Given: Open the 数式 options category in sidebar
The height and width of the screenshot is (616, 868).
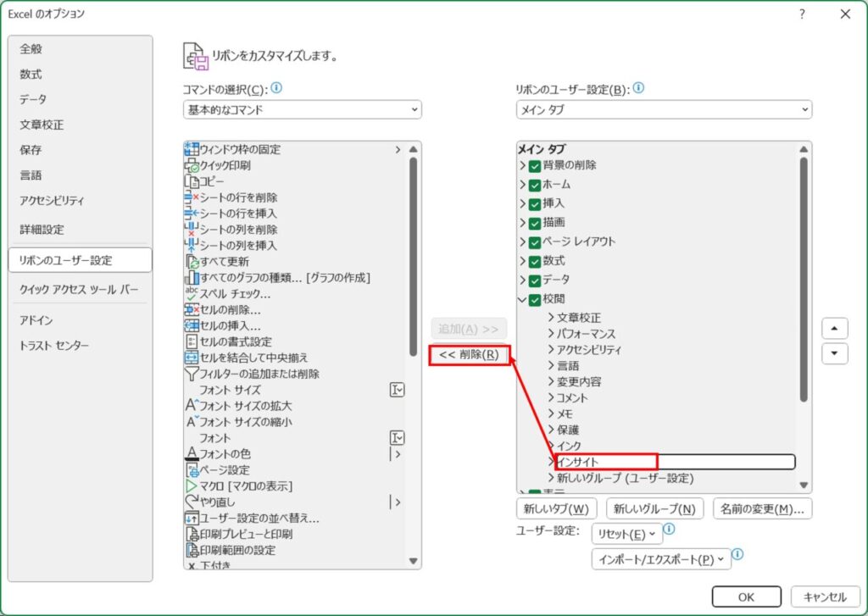Looking at the screenshot, I should [x=81, y=75].
